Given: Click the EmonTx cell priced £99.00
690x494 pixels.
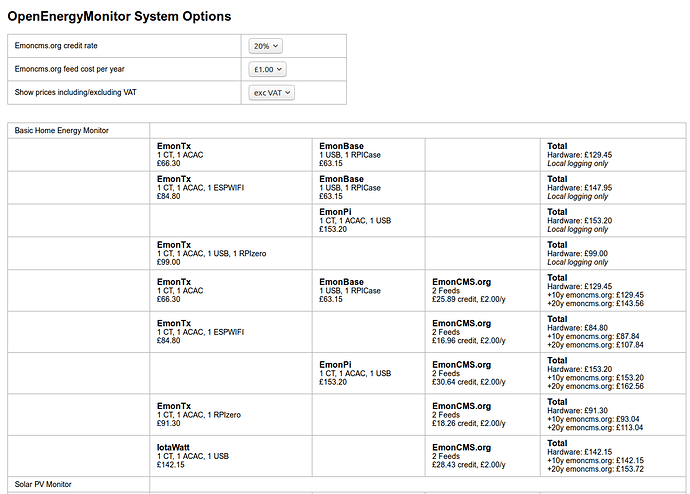Looking at the screenshot, I should 231,253.
